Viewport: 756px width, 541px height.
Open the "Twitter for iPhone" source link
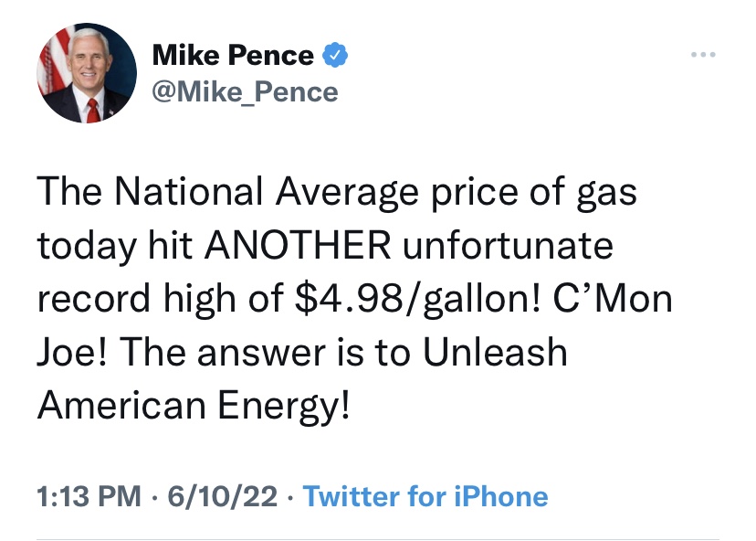click(425, 496)
